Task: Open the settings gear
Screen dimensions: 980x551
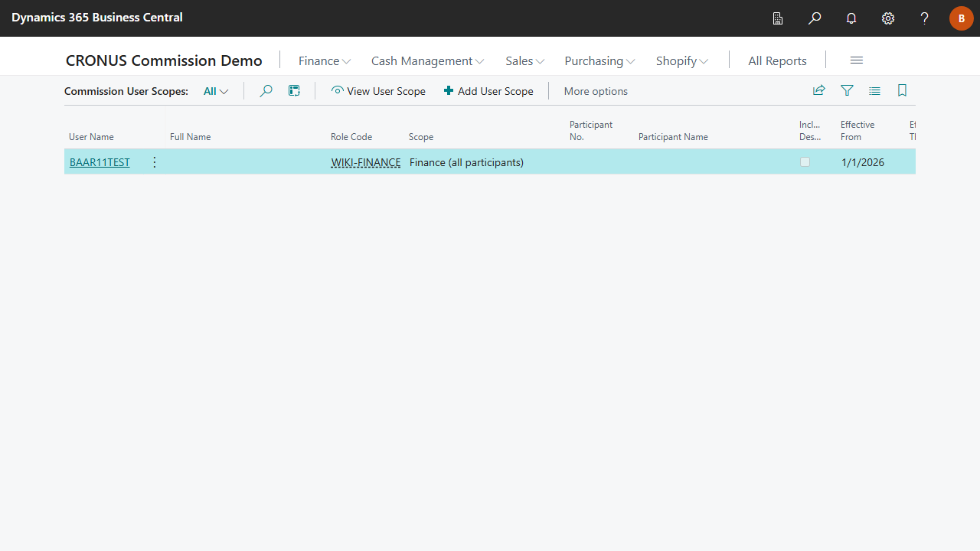Action: (x=888, y=18)
